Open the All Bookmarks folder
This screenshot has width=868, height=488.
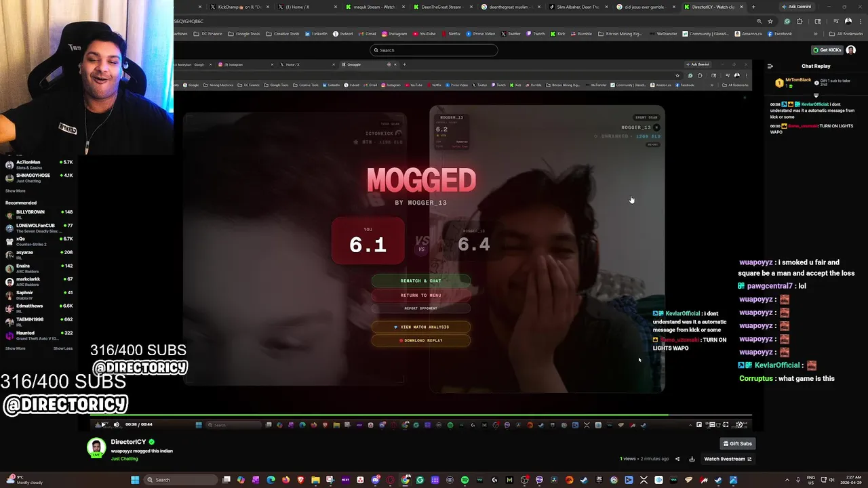[846, 34]
